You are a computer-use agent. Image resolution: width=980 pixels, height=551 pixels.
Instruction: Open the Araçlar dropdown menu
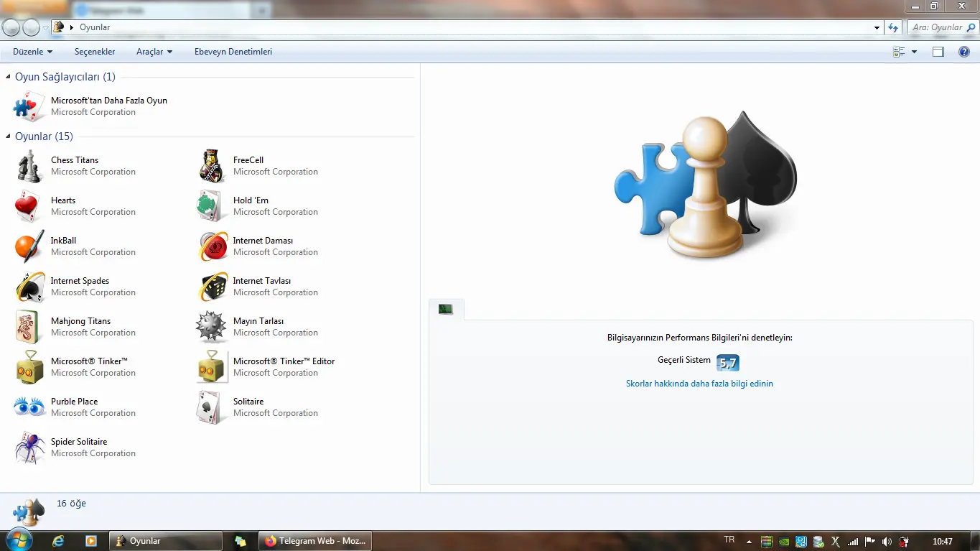(154, 52)
